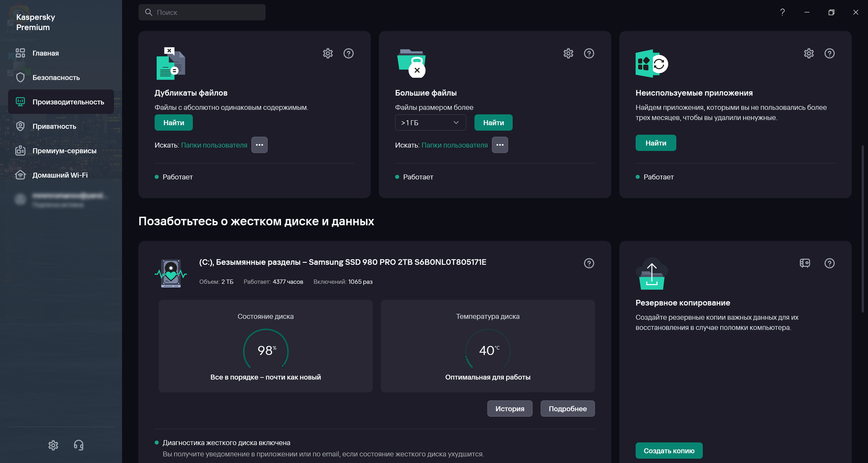
Task: Open settings for Неиспользуемые приложения card
Action: [809, 53]
